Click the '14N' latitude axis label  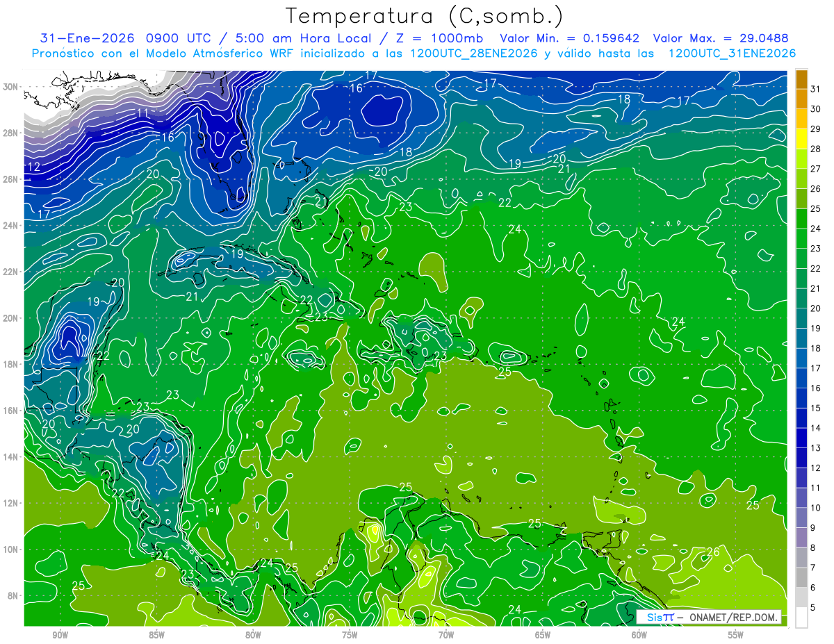(10, 457)
